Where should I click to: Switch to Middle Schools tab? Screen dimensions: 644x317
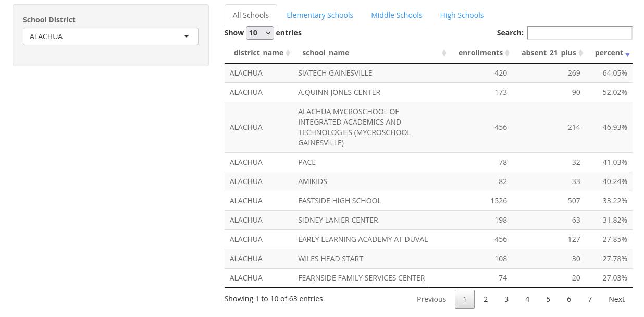pyautogui.click(x=397, y=15)
